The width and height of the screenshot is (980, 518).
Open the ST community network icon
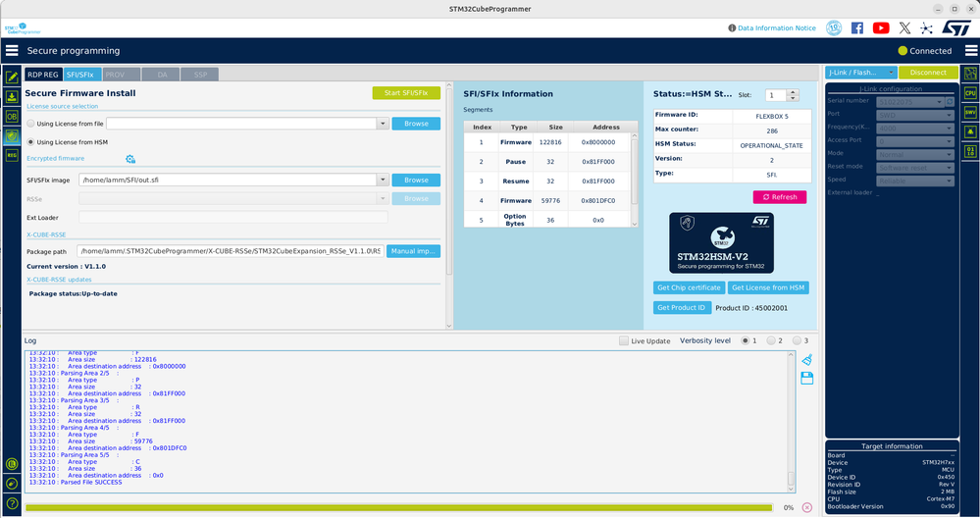pos(926,28)
